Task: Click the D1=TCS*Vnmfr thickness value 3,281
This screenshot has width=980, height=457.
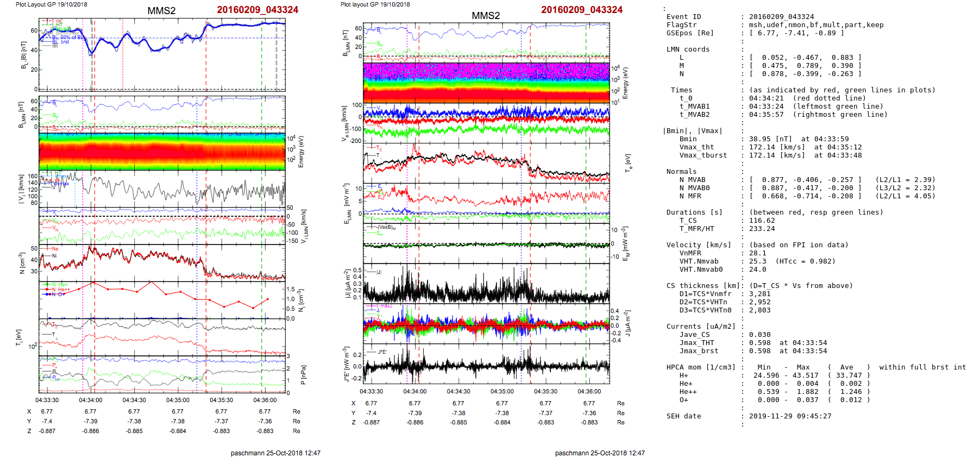Action: pos(759,294)
